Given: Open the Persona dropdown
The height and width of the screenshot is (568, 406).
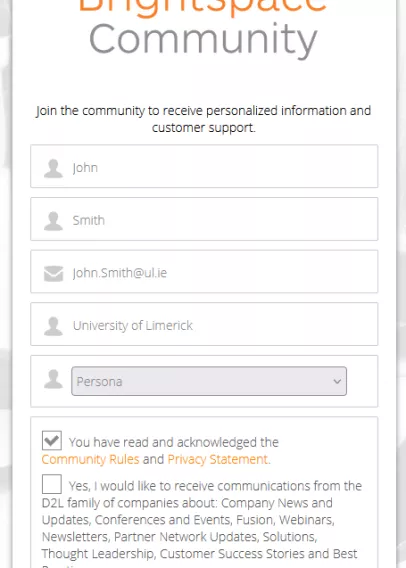Looking at the screenshot, I should click(209, 381).
